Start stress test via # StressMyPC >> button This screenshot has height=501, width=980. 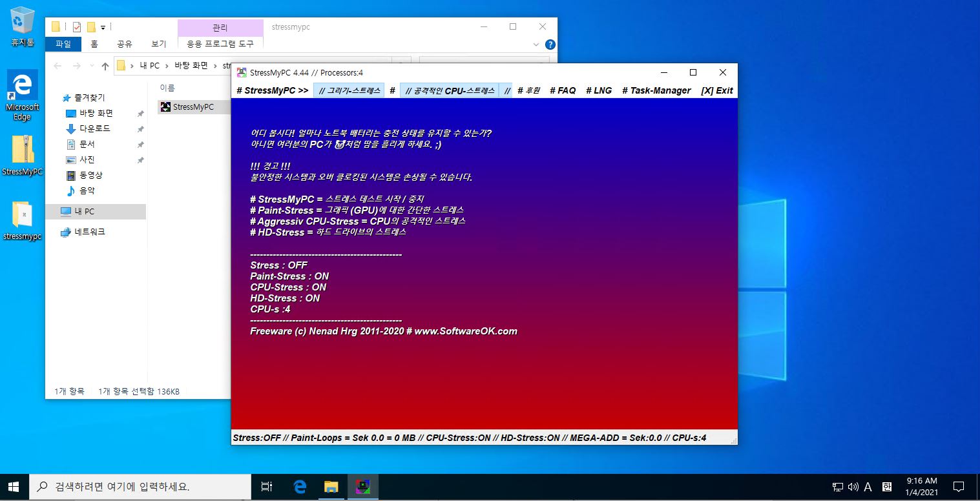click(x=272, y=90)
